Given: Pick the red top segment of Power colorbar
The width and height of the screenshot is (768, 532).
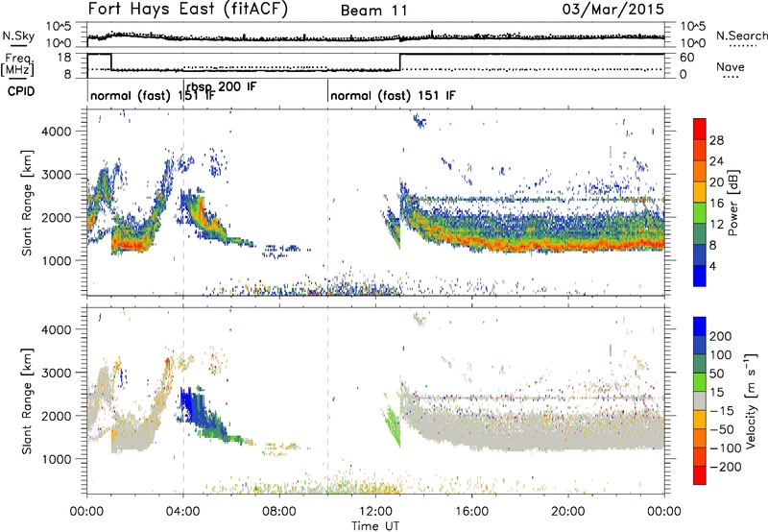Looking at the screenshot, I should click(x=700, y=129).
